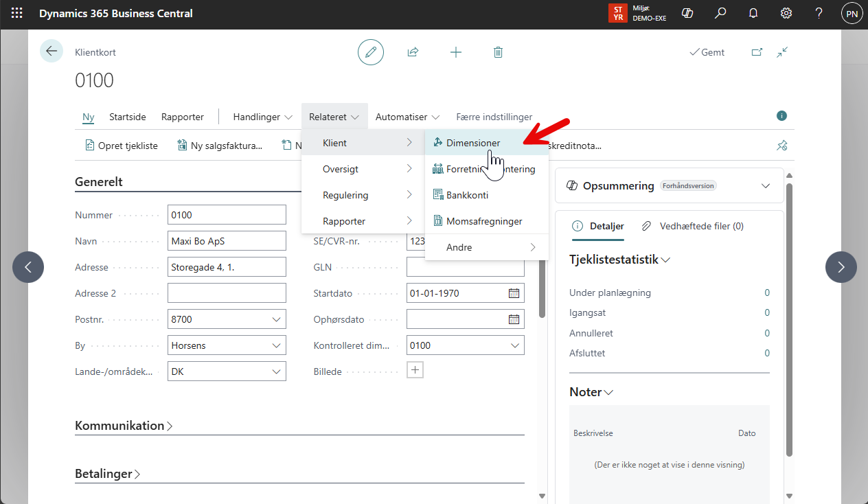Click Færre indstillinger link

[494, 117]
